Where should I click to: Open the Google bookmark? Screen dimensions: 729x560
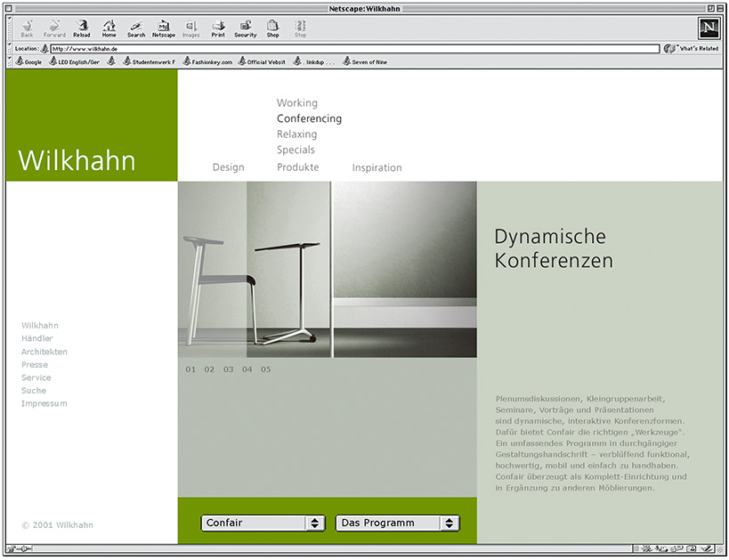pos(28,61)
